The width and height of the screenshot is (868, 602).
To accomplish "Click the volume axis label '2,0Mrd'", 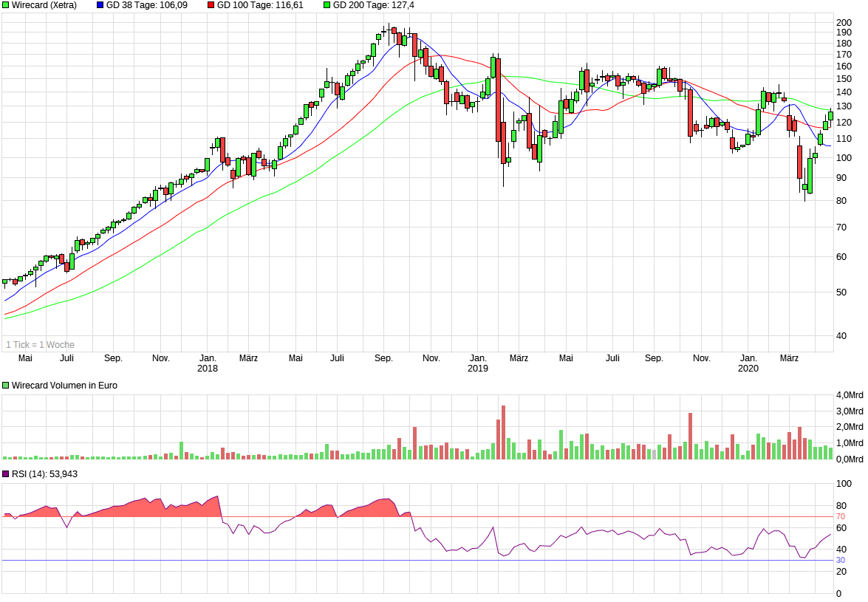I will pos(850,427).
